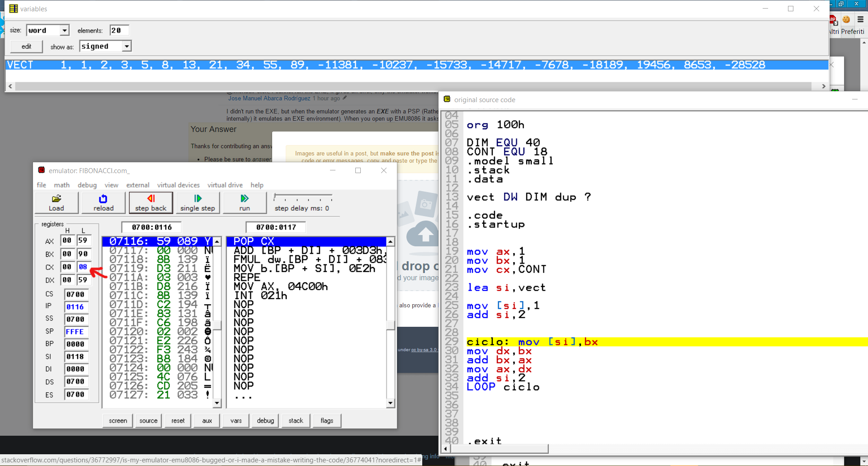The height and width of the screenshot is (466, 868).
Task: Click the browser hamburger menu icon
Action: tap(860, 19)
